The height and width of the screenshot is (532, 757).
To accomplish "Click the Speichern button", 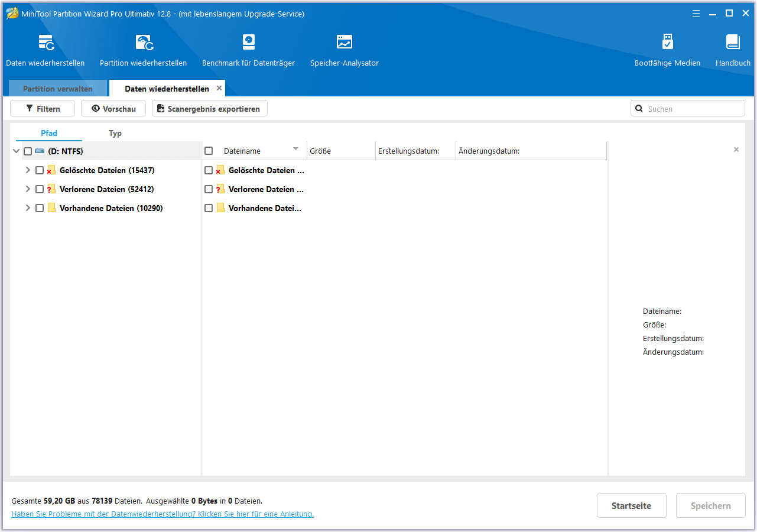I will tap(711, 506).
